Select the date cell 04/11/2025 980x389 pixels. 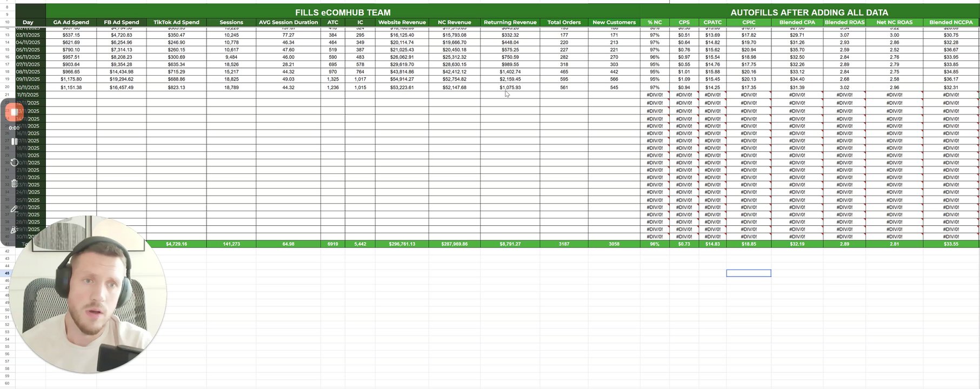pyautogui.click(x=28, y=42)
